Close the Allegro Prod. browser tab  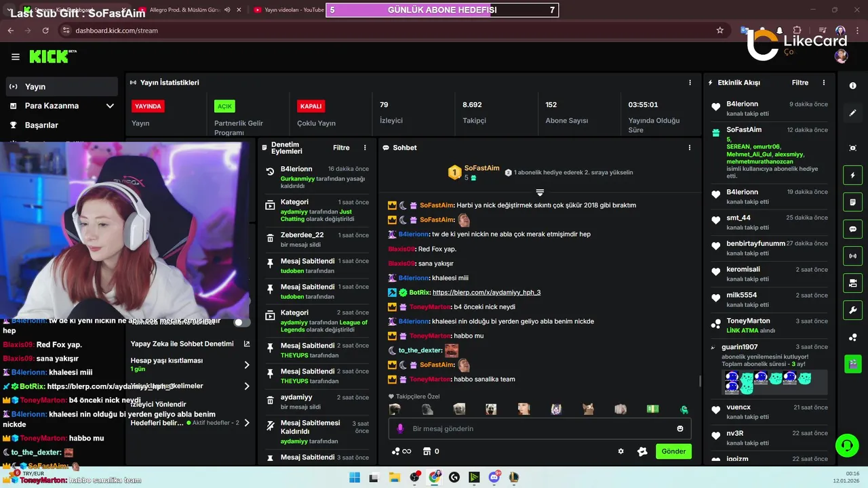pos(240,10)
